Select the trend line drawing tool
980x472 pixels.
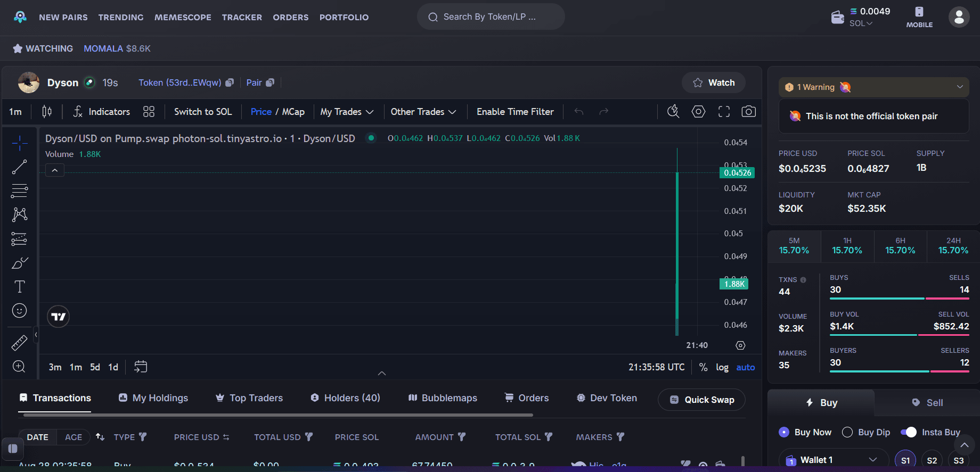(20, 167)
